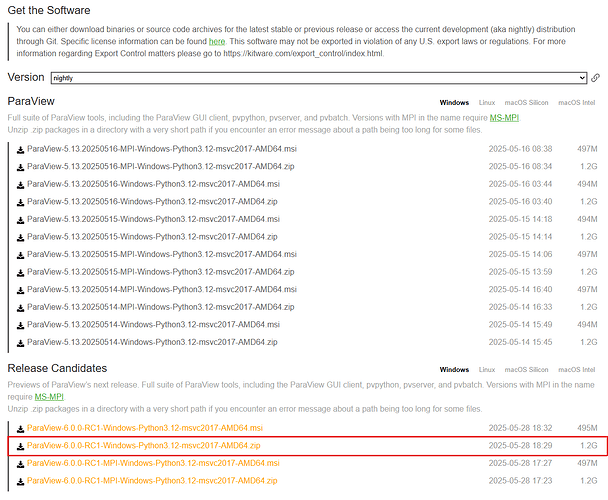Download ParaView-5.13.20250516-MPI-Windows-Python3.12-msvc2017-AMD64.zip
608x500 pixels.
click(x=161, y=166)
